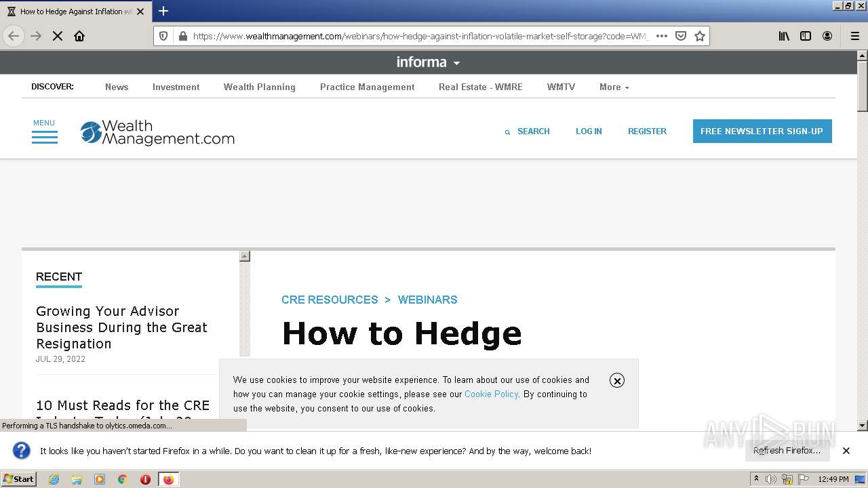Click the padlock site security icon

182,36
